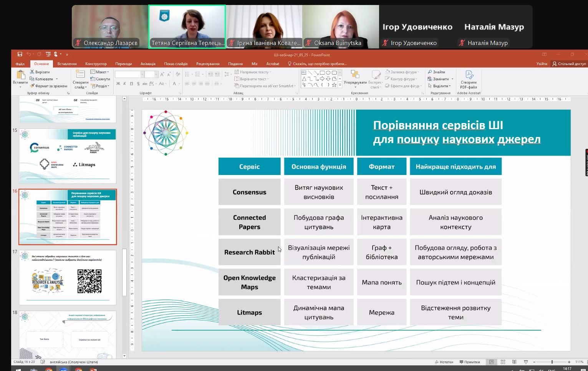This screenshot has height=371, width=588.
Task: Start slideshow from quick access toolbar icon
Action: coord(48,54)
